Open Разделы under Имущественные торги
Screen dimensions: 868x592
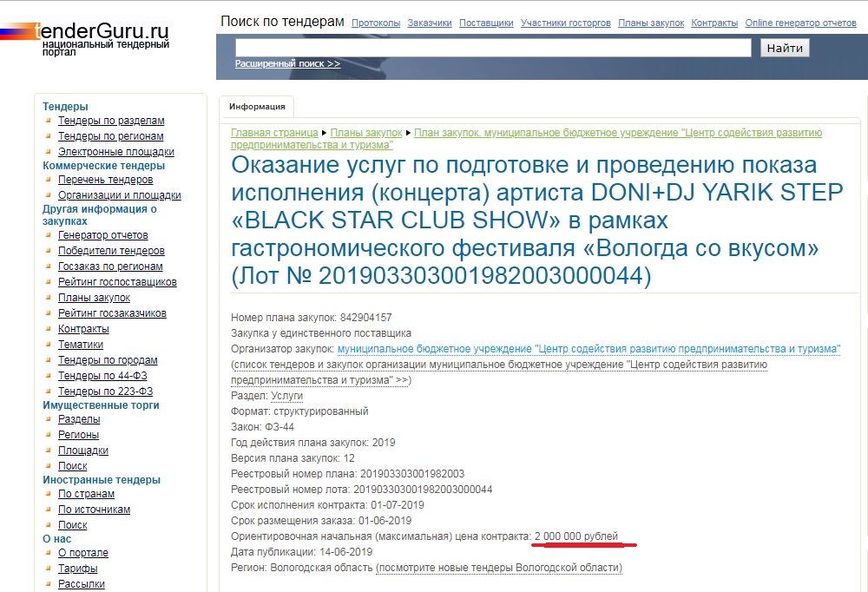click(x=79, y=418)
